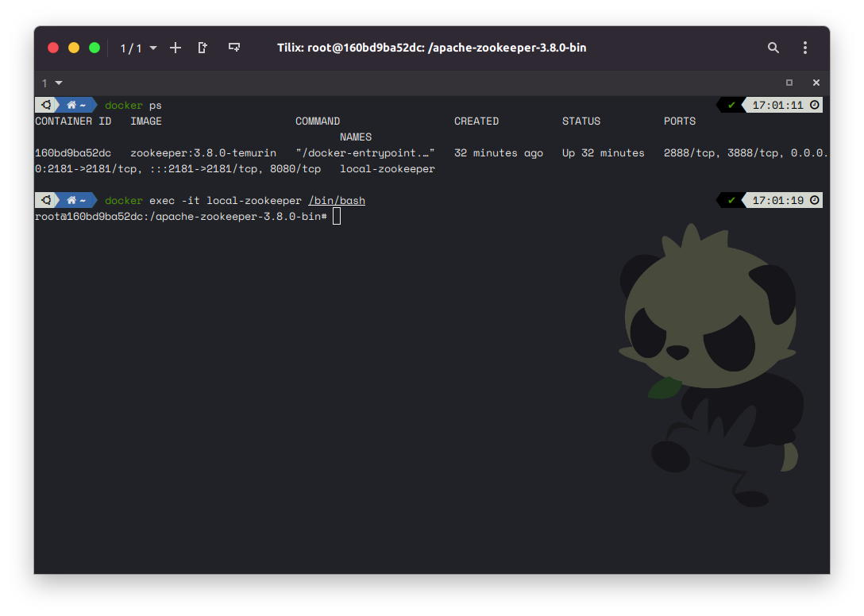Click the IMAGE column header
Image resolution: width=864 pixels, height=616 pixels.
coord(146,121)
